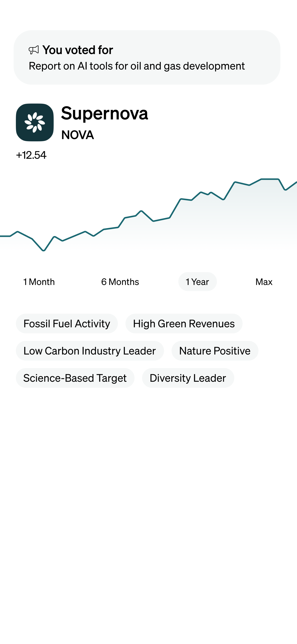Click the megaphone icon beside You voted for
Screen dimensions: 297x644
click(34, 50)
